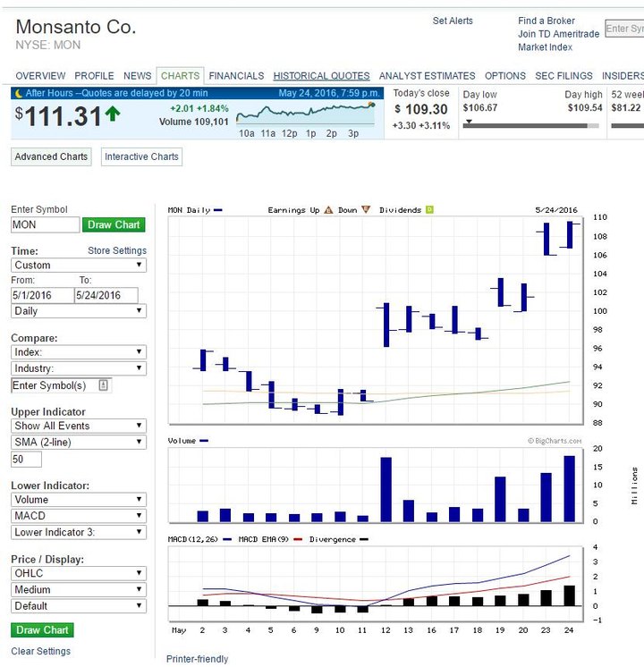Image resolution: width=644 pixels, height=667 pixels.
Task: Click the To date field 5/24/2016
Action: click(106, 295)
